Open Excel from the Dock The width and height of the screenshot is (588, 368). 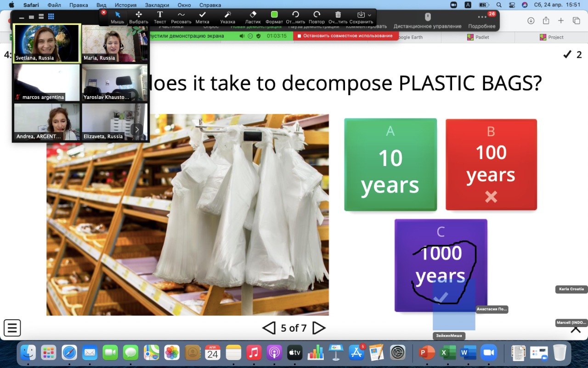(x=448, y=353)
